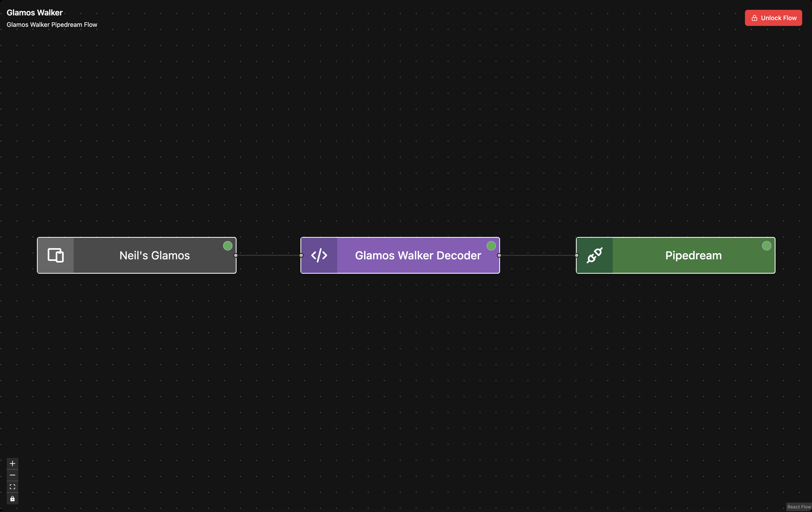Open the React Flow attribution link
Image resolution: width=812 pixels, height=512 pixels.
pyautogui.click(x=799, y=507)
